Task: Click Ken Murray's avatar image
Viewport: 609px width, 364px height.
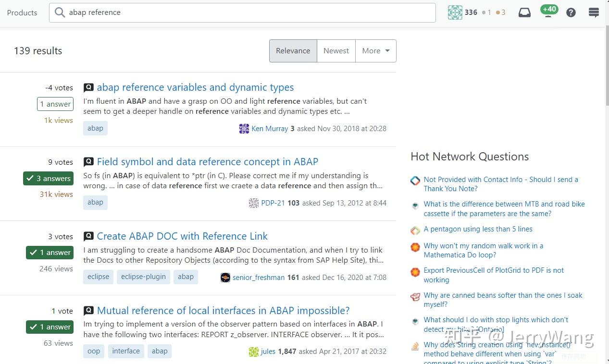Action: [244, 129]
